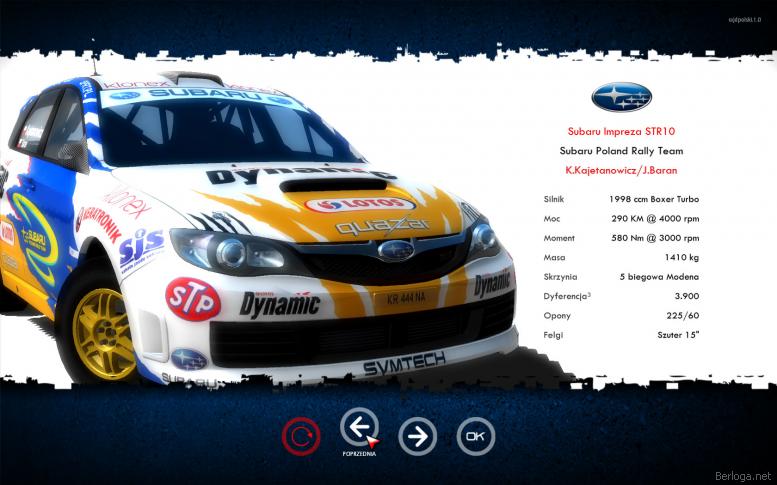
Task: Confirm car selection with OK button
Action: pyautogui.click(x=476, y=436)
